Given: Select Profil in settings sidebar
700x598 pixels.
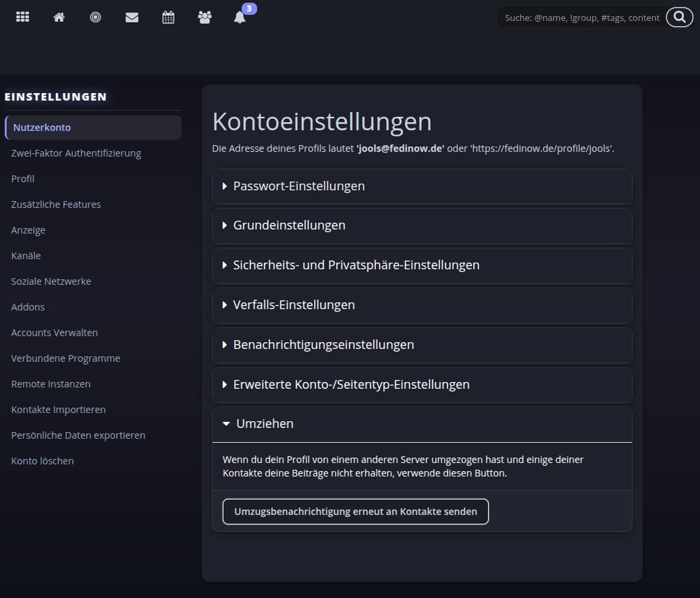Looking at the screenshot, I should coord(23,179).
